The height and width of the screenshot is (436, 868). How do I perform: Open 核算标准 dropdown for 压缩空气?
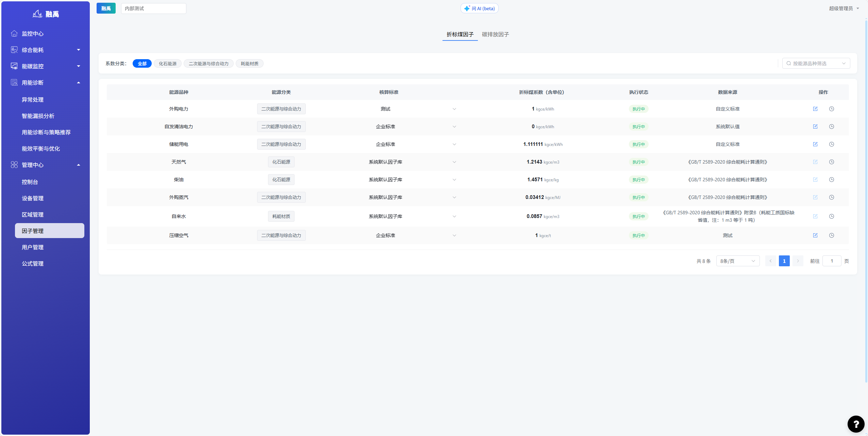(454, 235)
